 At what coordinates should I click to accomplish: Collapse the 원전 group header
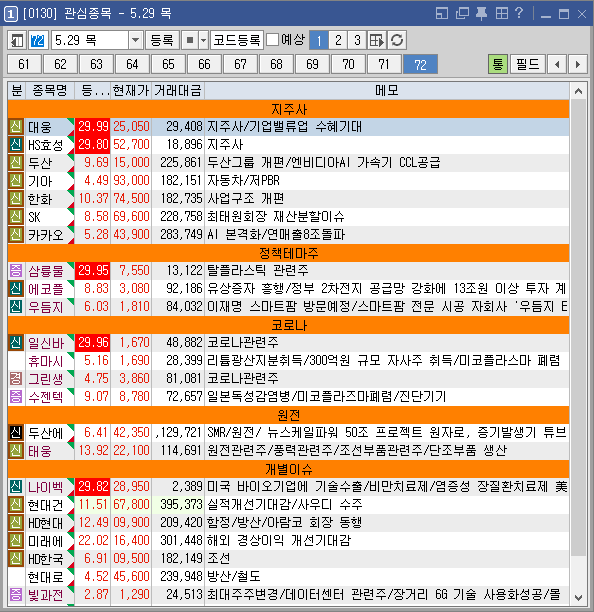288,415
